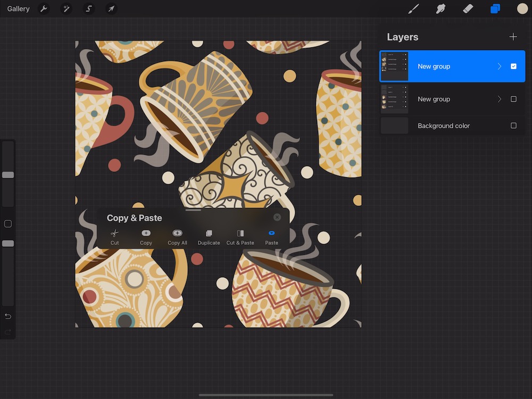Close the Layers panel via layers icon
Viewport: 532px width, 399px height.
495,9
